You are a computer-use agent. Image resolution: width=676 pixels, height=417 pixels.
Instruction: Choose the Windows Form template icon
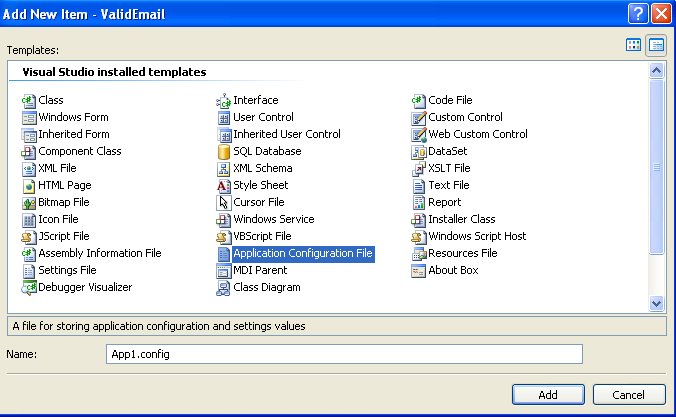click(29, 117)
